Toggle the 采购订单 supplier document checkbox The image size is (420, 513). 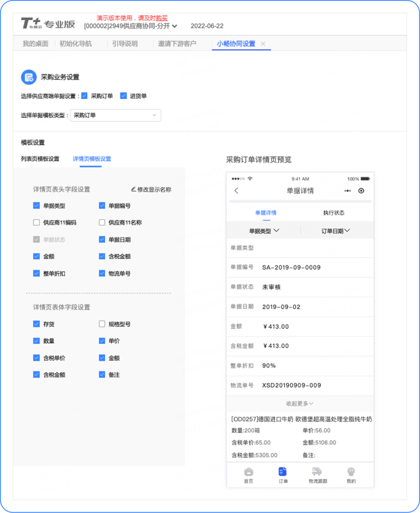tap(84, 96)
